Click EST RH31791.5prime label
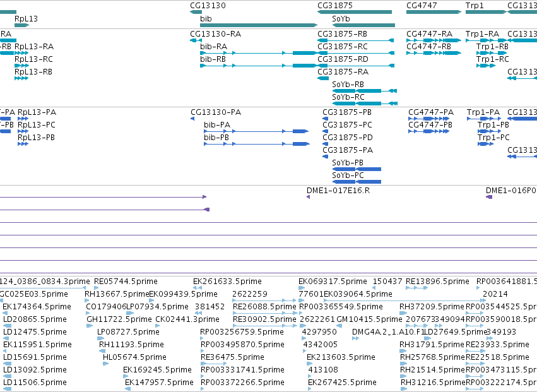Viewport: 537px width, 392px height. (x=432, y=345)
